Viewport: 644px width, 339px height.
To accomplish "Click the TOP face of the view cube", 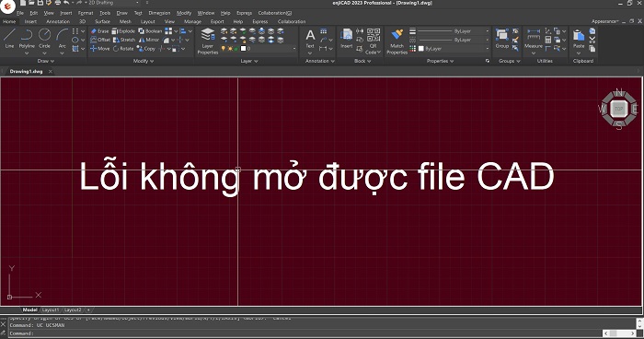I will click(x=619, y=109).
